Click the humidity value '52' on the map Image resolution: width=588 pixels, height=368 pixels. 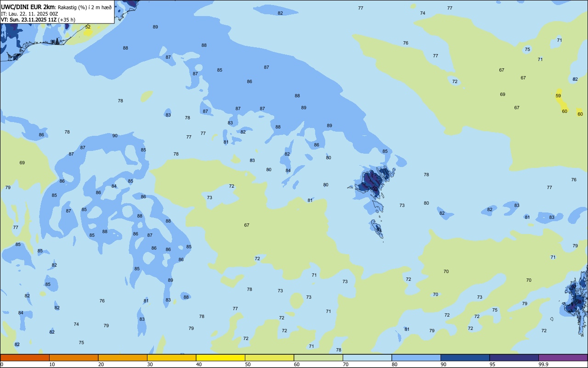(x=88, y=27)
